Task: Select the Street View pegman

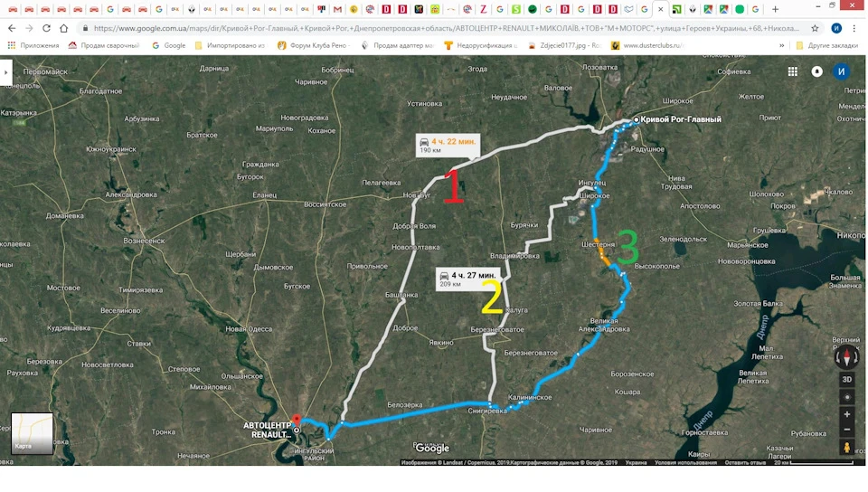Action: (x=846, y=447)
